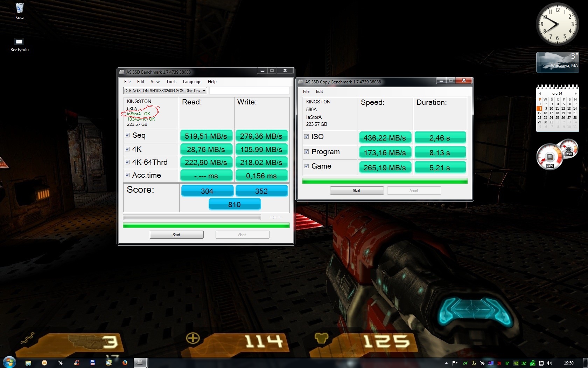Click the green progress bar in AS SSD Benchmark
The height and width of the screenshot is (368, 588).
coord(206,225)
